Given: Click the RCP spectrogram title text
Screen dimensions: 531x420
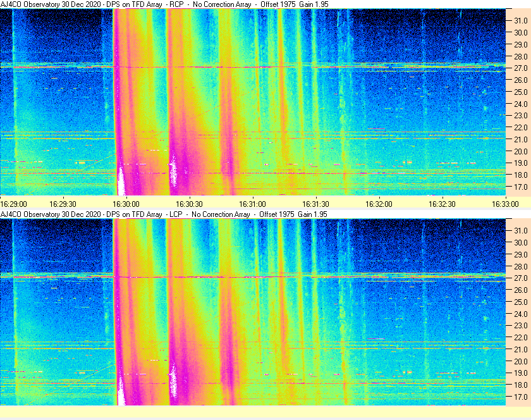Looking at the screenshot, I should (164, 4).
